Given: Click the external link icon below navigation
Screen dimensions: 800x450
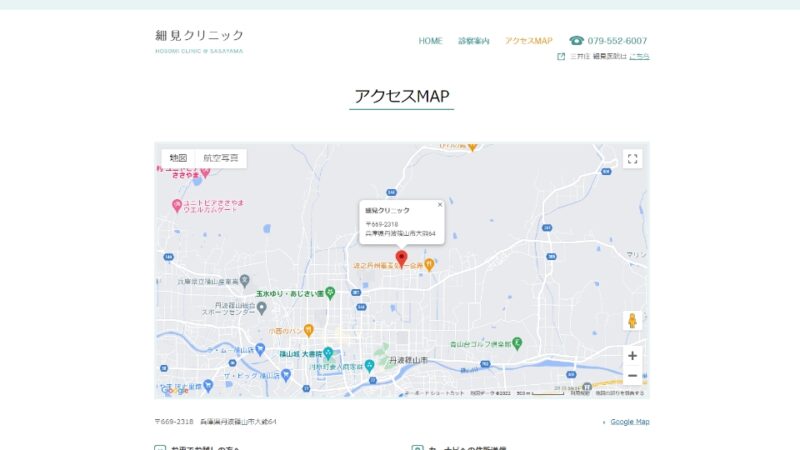Looking at the screenshot, I should pyautogui.click(x=561, y=56).
